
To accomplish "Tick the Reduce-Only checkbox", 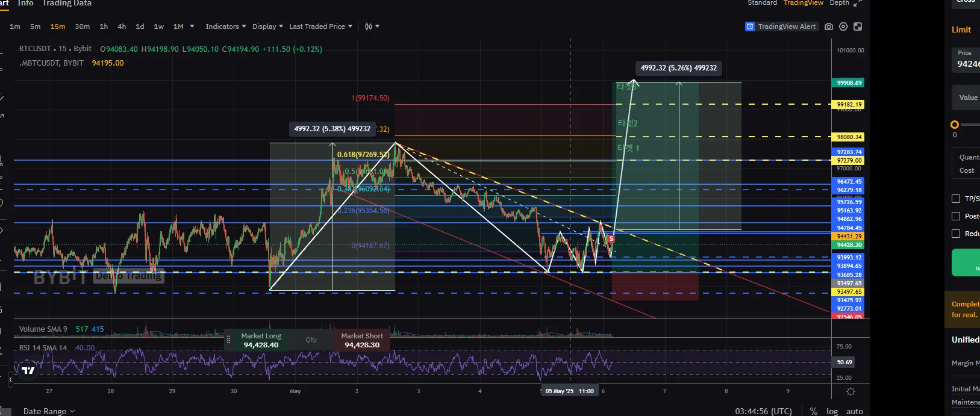I will click(956, 234).
